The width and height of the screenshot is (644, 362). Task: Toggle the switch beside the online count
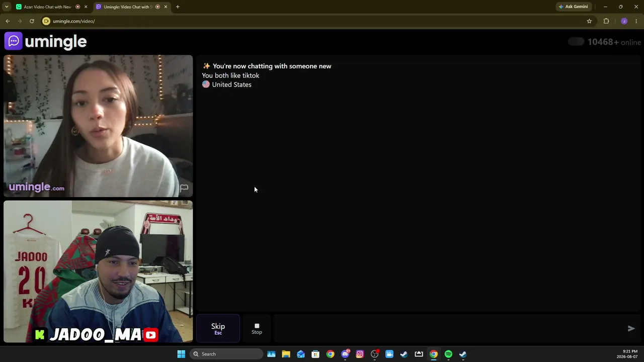(x=576, y=42)
